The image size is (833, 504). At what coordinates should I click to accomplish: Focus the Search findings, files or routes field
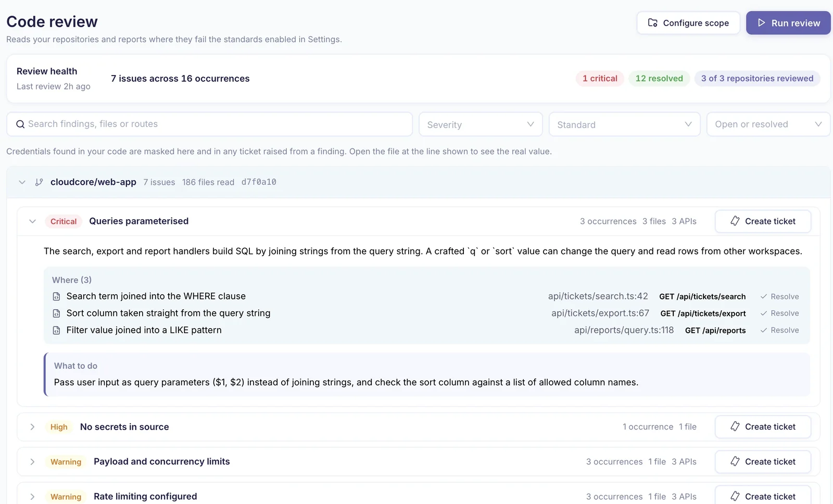point(209,124)
